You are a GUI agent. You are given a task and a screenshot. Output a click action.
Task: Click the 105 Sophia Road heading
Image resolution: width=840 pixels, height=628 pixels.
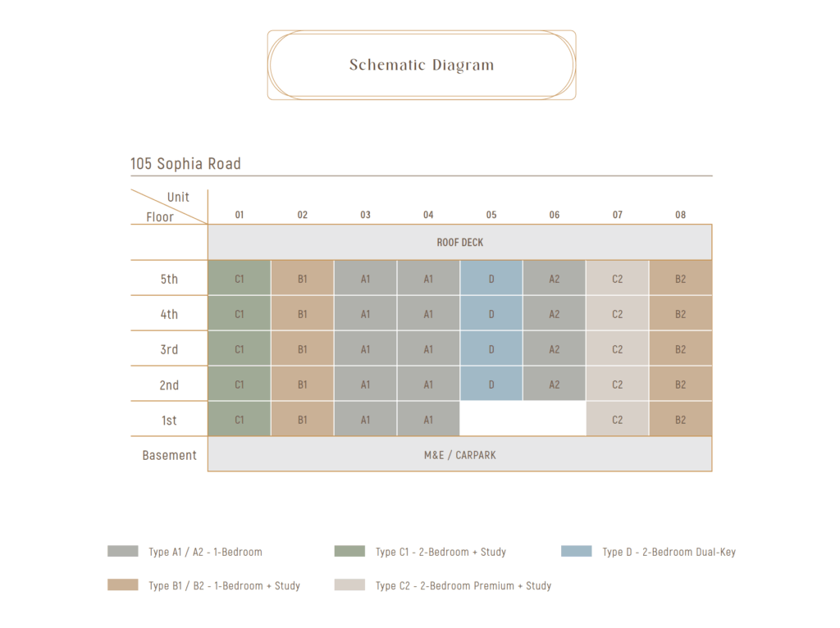186,164
